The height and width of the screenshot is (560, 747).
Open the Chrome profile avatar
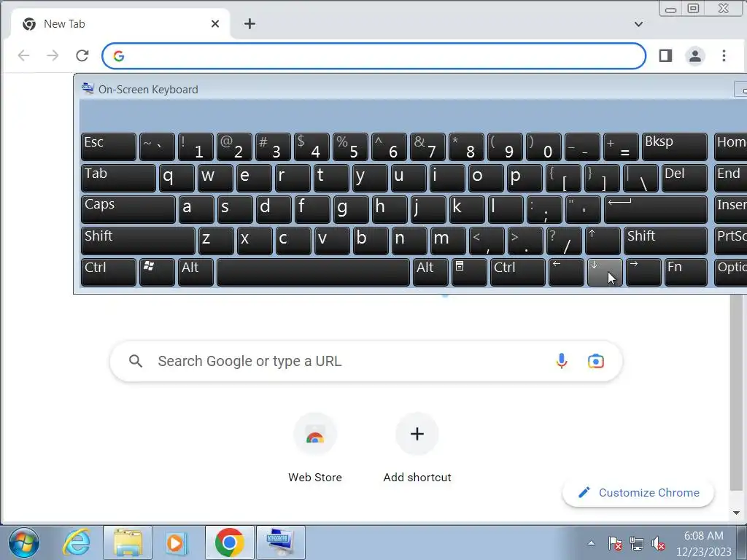coord(695,55)
